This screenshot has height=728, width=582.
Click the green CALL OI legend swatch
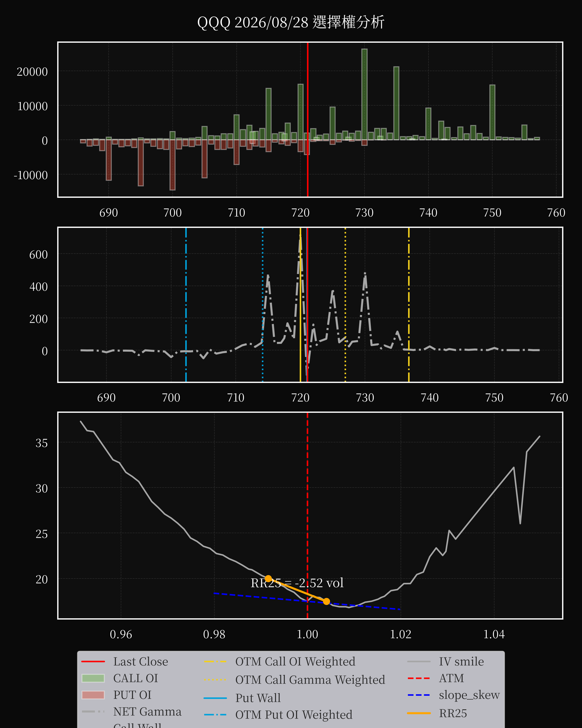(93, 678)
